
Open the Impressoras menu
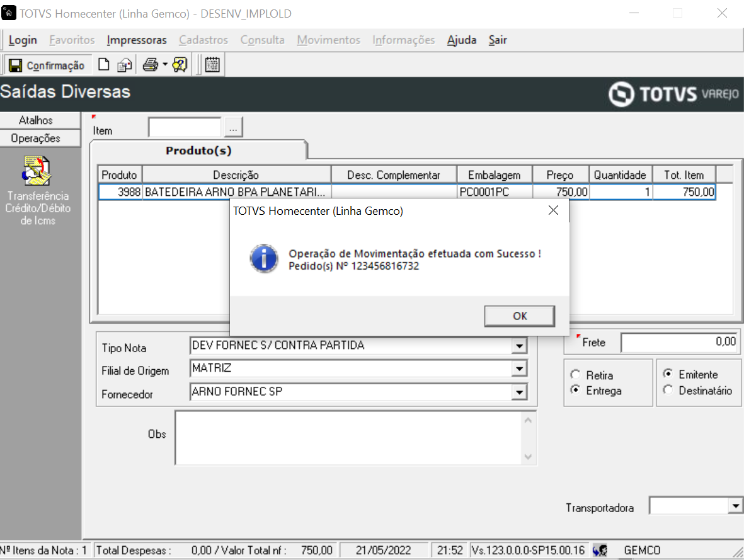(x=137, y=40)
